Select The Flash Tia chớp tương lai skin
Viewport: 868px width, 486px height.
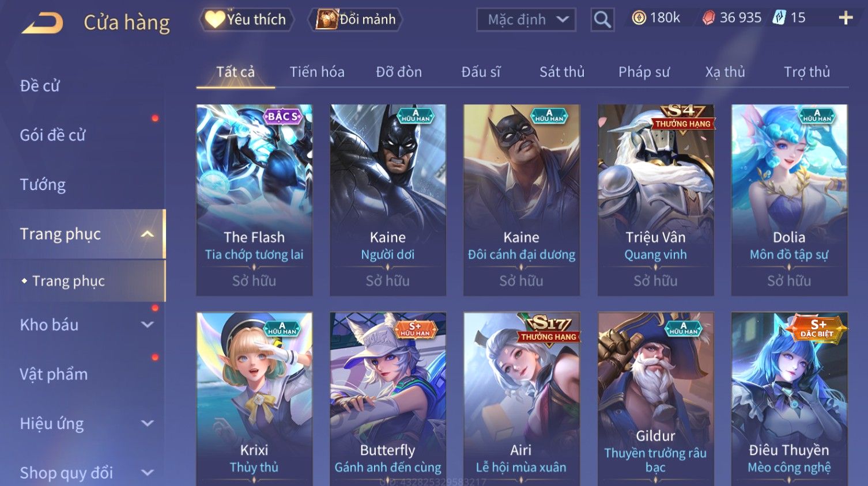point(254,200)
